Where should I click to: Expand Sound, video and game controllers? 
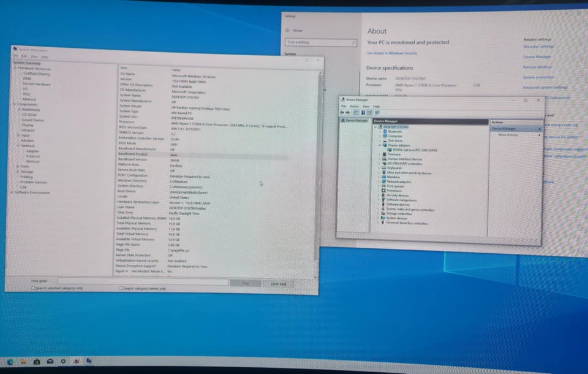pos(378,209)
